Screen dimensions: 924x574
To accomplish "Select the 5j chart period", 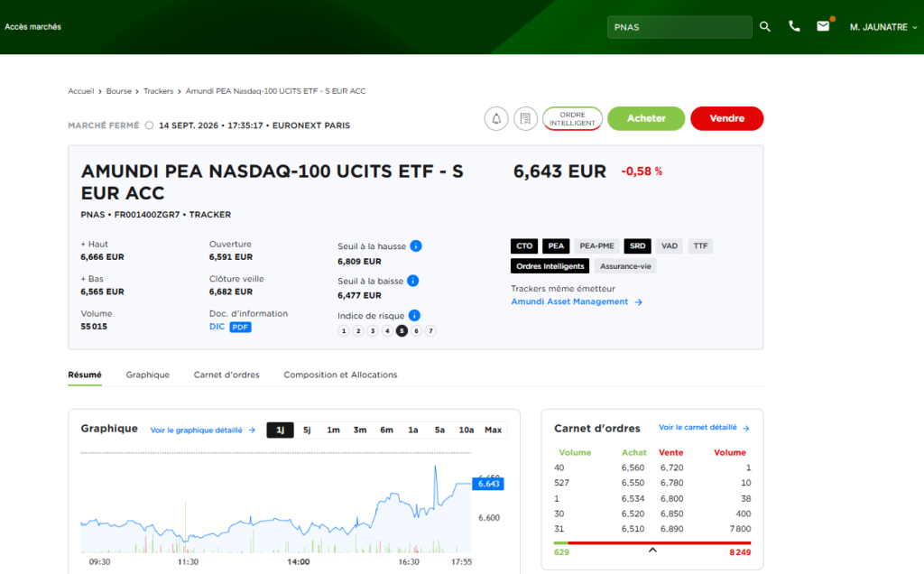I will point(307,430).
